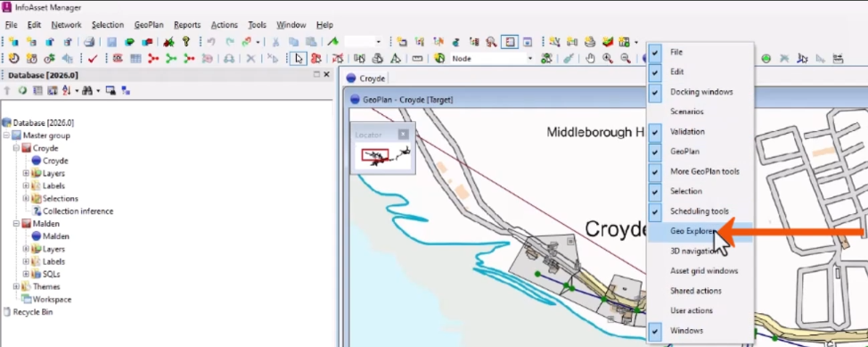Uncheck the Edit toolbar option

point(700,72)
